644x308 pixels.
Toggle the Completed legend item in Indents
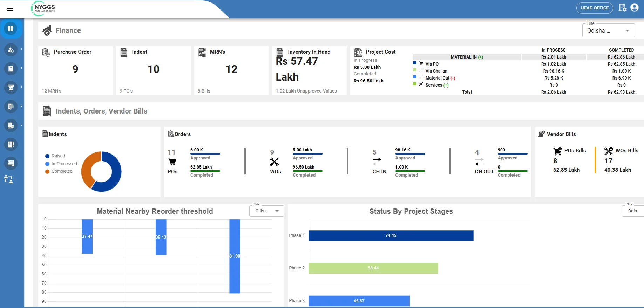[x=59, y=171]
